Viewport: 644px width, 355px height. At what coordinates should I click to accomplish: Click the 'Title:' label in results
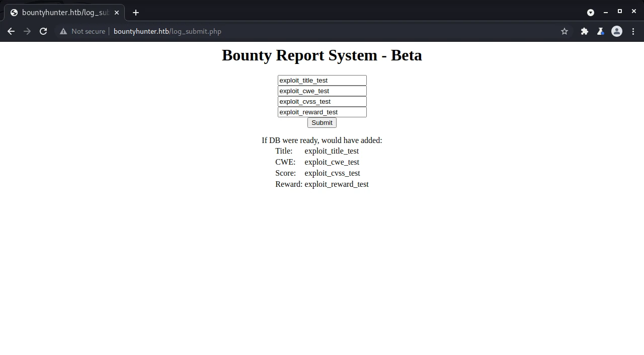point(284,151)
